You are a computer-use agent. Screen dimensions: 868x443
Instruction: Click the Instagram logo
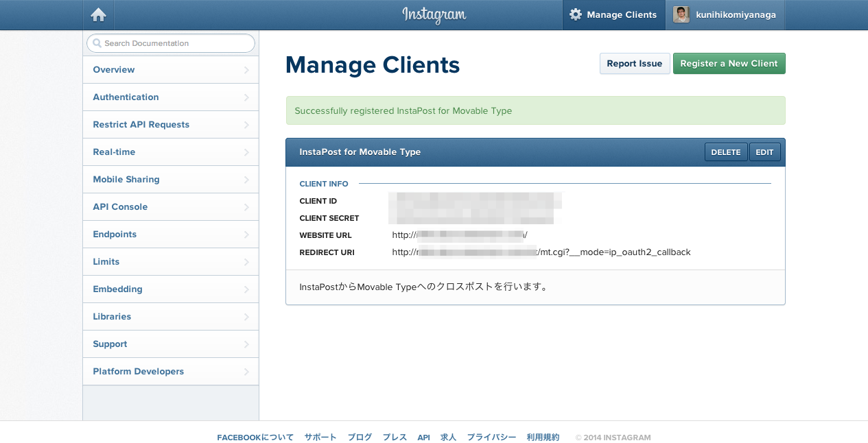(x=434, y=14)
